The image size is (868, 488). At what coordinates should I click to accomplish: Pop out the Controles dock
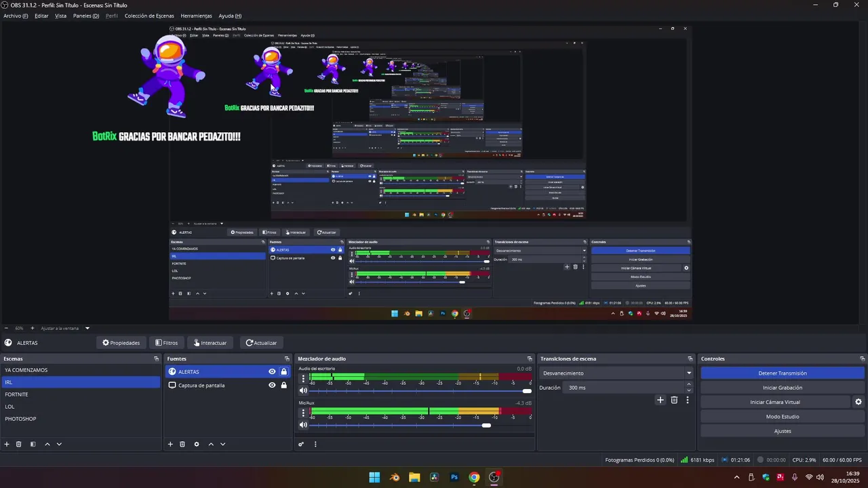point(862,359)
